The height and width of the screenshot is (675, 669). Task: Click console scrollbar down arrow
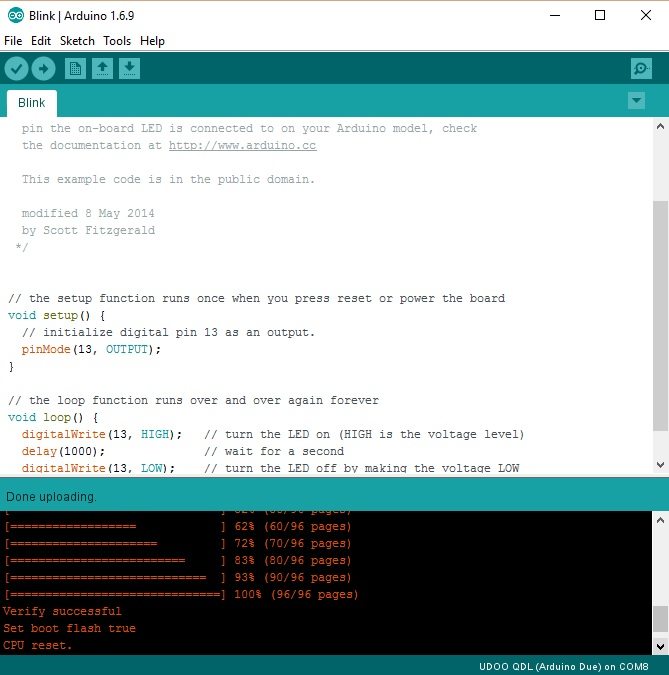point(660,646)
